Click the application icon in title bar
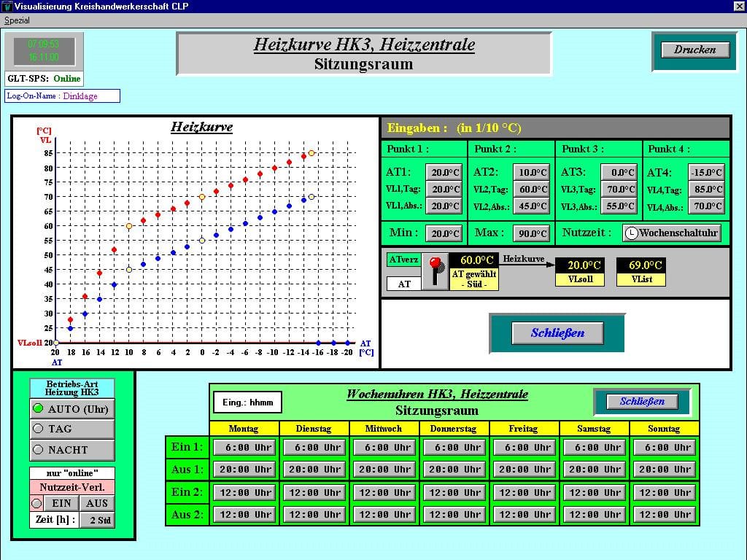The width and height of the screenshot is (747, 560). coord(7,6)
